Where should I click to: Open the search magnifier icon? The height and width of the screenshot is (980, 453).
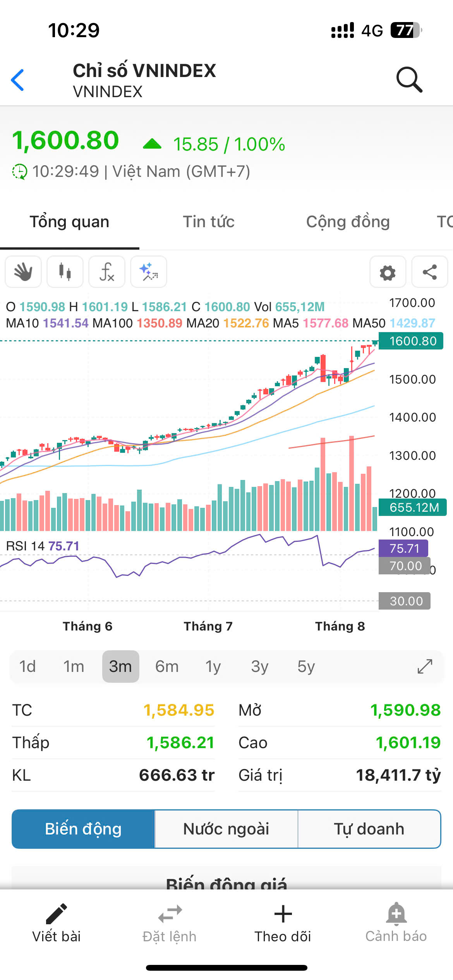409,80
